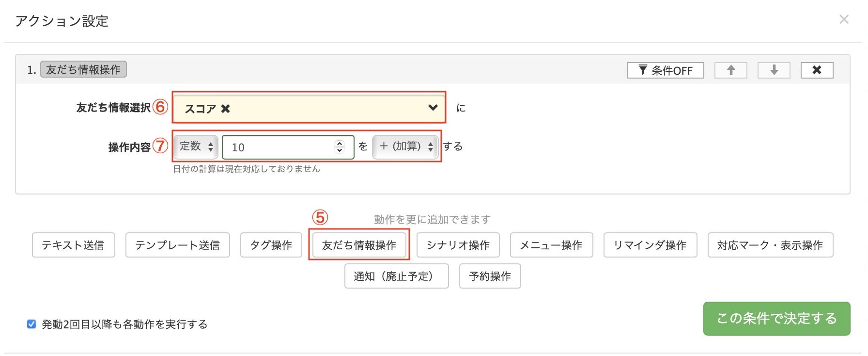This screenshot has height=356, width=868.
Task: Move action up with the up arrow icon
Action: tap(731, 70)
